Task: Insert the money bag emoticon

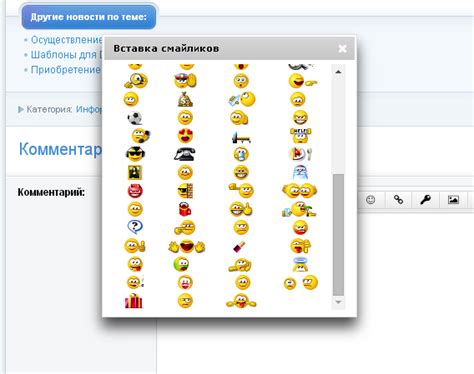Action: click(x=185, y=99)
